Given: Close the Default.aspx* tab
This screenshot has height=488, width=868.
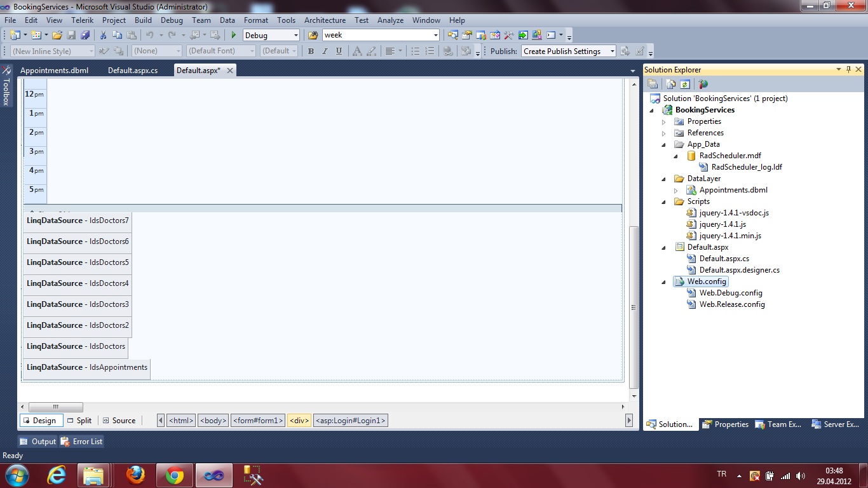Looking at the screenshot, I should (230, 71).
